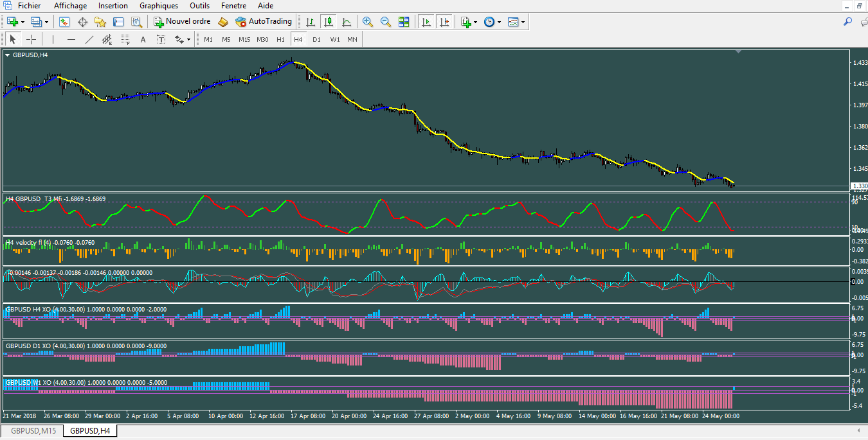Open the periodicity clock dropdown
Image resolution: width=868 pixels, height=440 pixels.
[x=499, y=22]
